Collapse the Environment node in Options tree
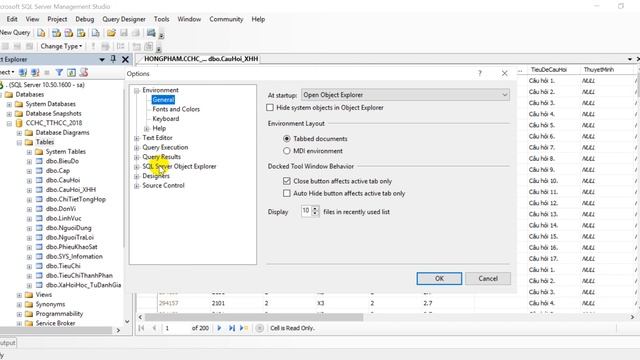Screen dimensions: 640x360 click(137, 90)
